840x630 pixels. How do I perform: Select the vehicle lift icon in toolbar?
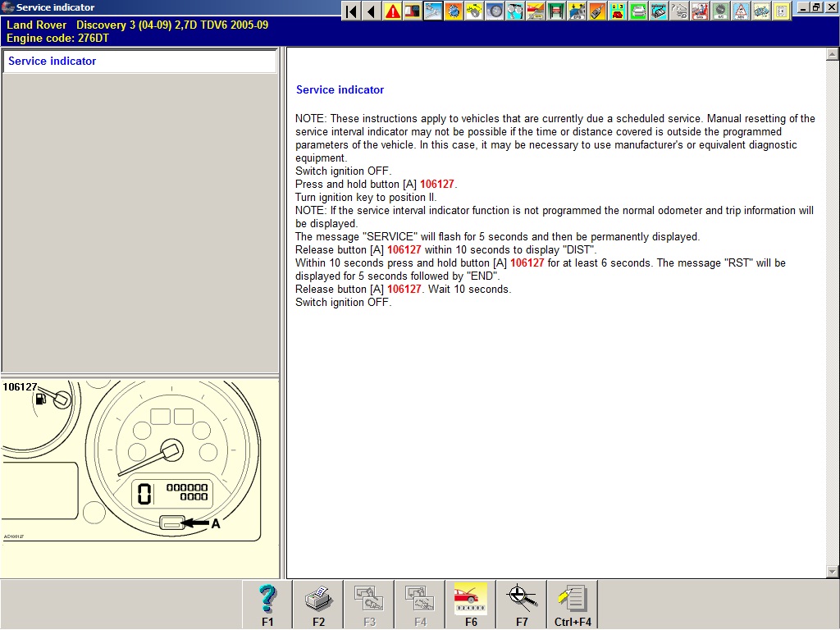[x=556, y=11]
